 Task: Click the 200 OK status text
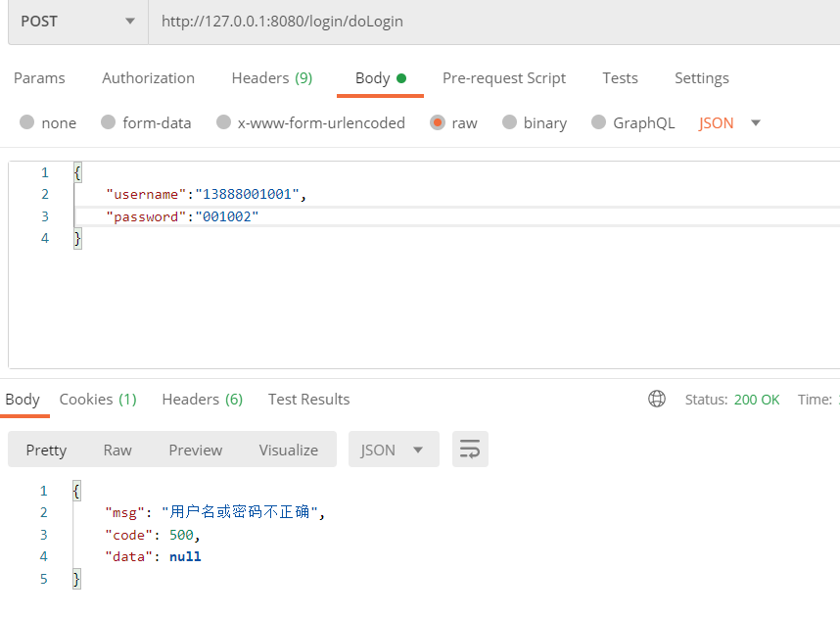[x=757, y=400]
